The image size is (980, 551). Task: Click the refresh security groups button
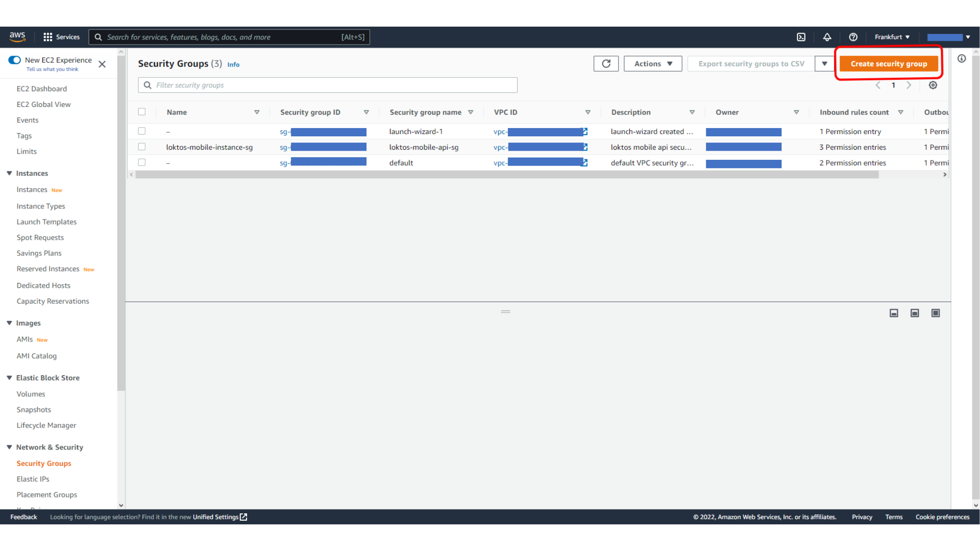606,63
